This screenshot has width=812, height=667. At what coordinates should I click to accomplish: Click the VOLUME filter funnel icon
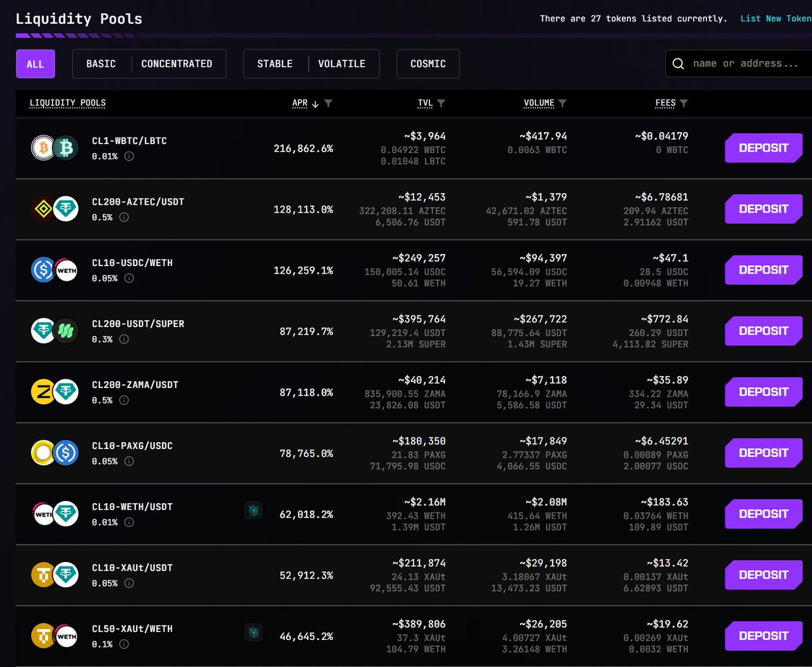(x=564, y=103)
